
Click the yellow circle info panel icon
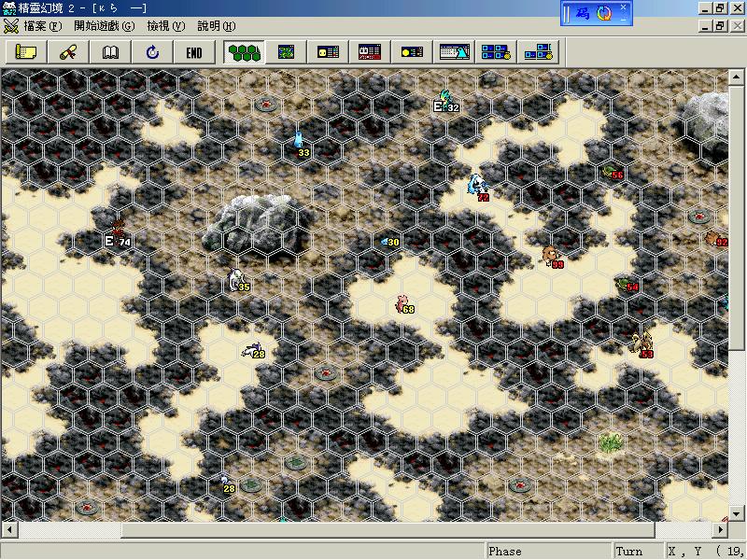[x=412, y=52]
